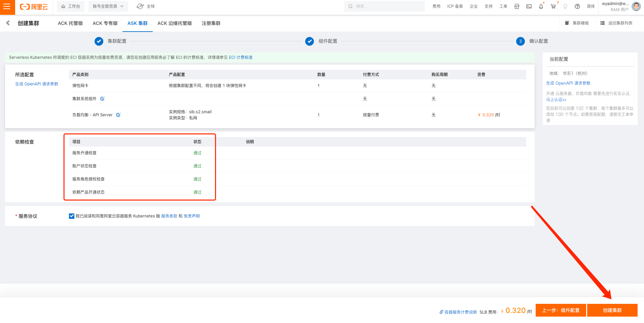Click the 弹性网卡 product row text
The height and width of the screenshot is (323, 644).
80,86
